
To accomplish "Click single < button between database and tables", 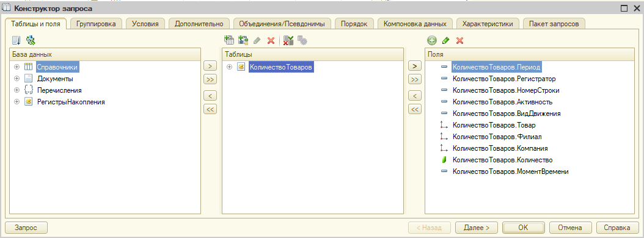I will 210,96.
